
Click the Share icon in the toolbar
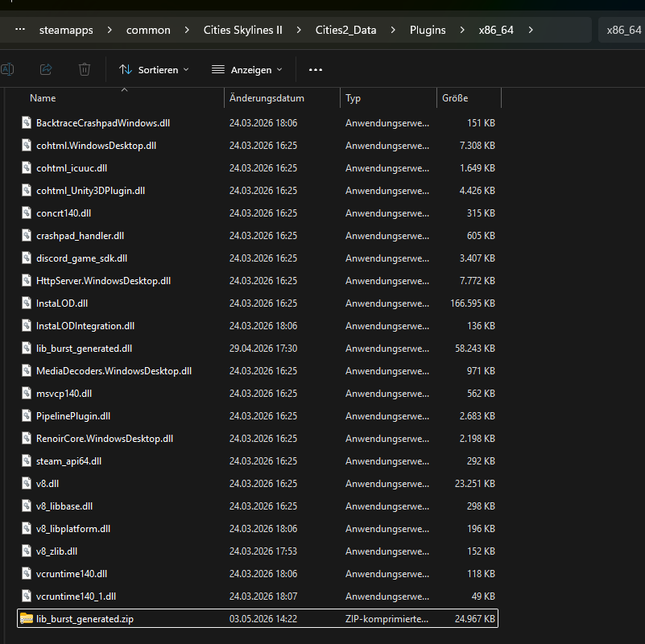tap(46, 69)
